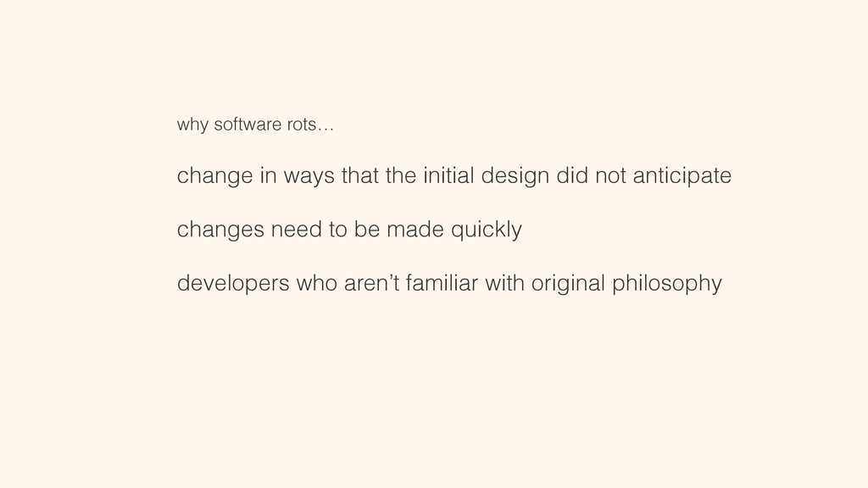Click the word 'made' in second bullet

pyautogui.click(x=415, y=229)
